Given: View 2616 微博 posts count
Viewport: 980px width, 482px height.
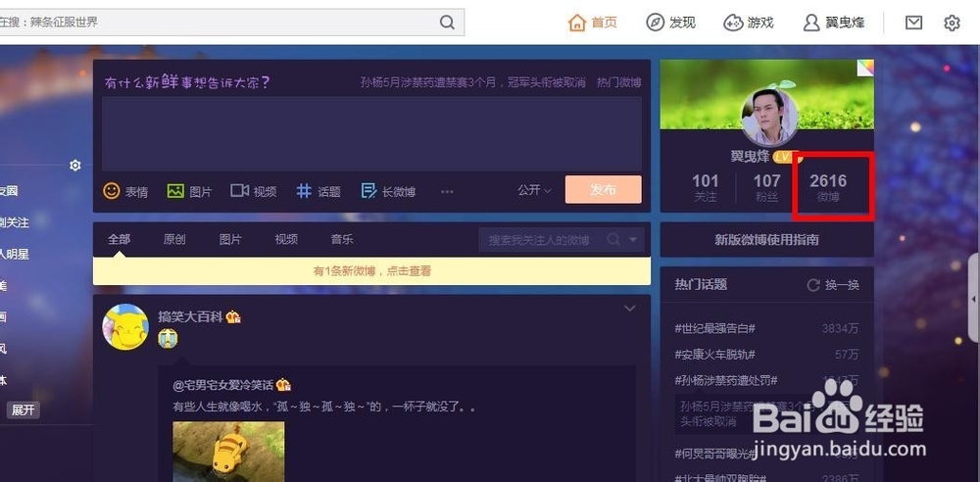Looking at the screenshot, I should [x=828, y=187].
